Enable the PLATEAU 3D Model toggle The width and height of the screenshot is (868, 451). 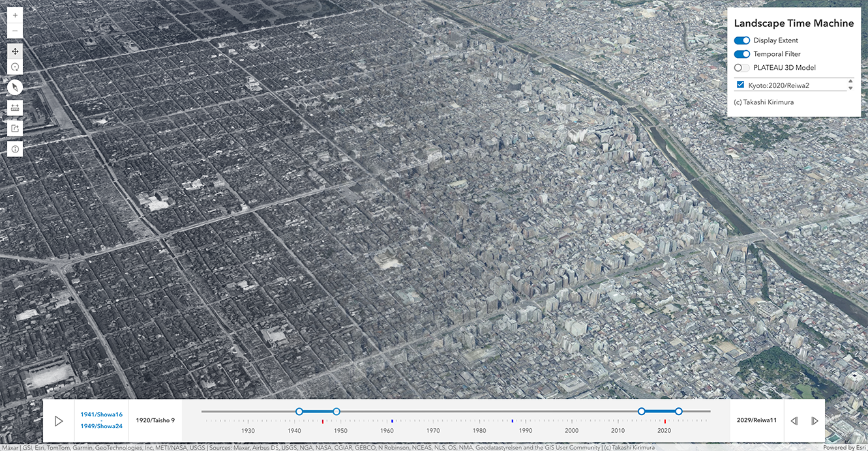point(741,68)
